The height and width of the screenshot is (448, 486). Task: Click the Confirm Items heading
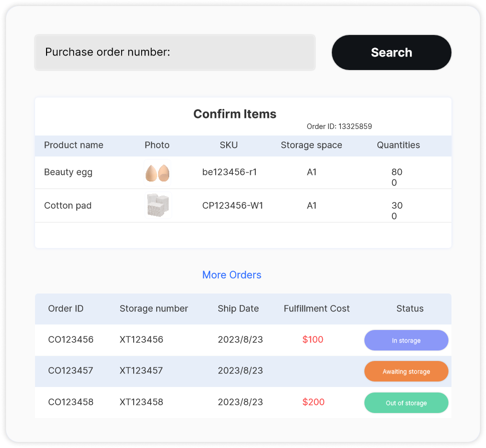pyautogui.click(x=235, y=114)
